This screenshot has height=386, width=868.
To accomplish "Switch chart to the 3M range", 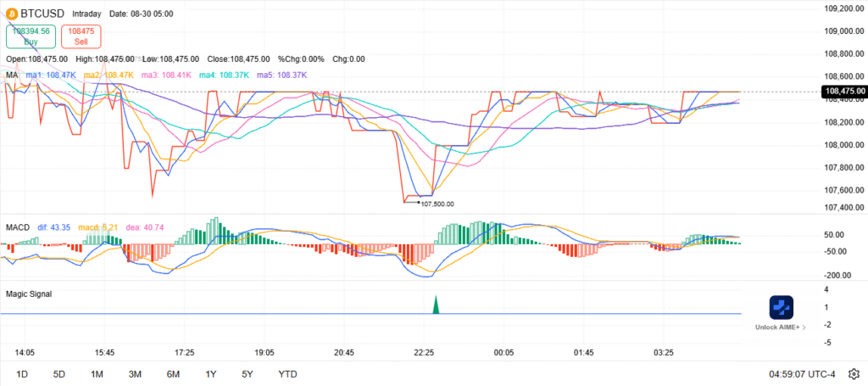I will pyautogui.click(x=135, y=374).
